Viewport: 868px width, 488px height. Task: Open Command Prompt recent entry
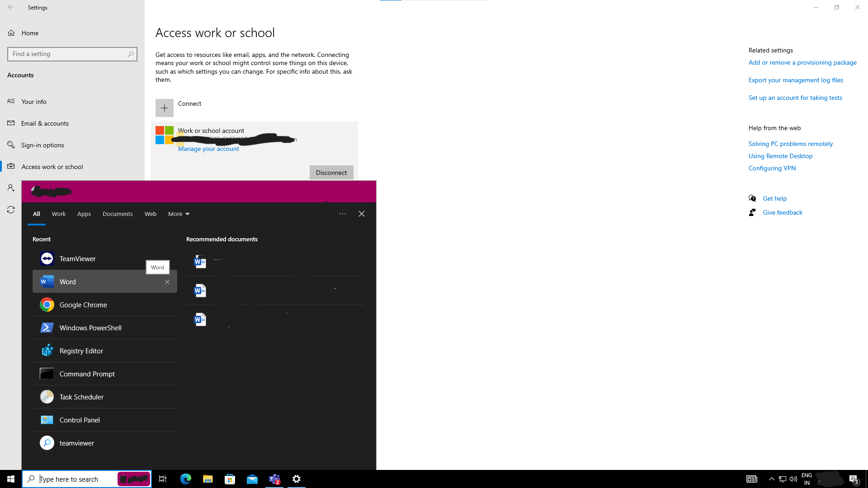[x=104, y=374]
